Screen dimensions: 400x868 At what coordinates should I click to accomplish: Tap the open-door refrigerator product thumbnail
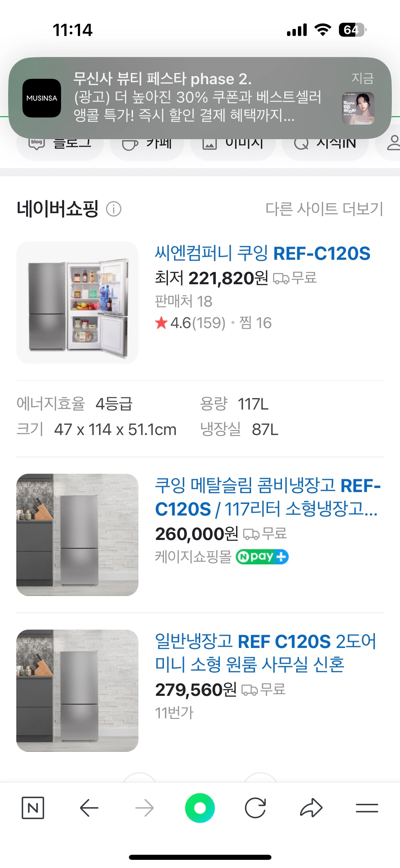click(x=77, y=303)
